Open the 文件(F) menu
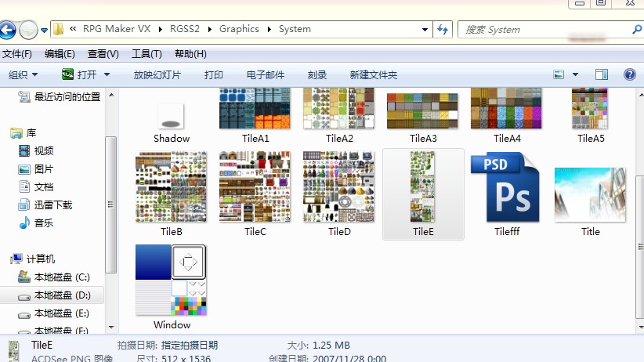 (16, 54)
